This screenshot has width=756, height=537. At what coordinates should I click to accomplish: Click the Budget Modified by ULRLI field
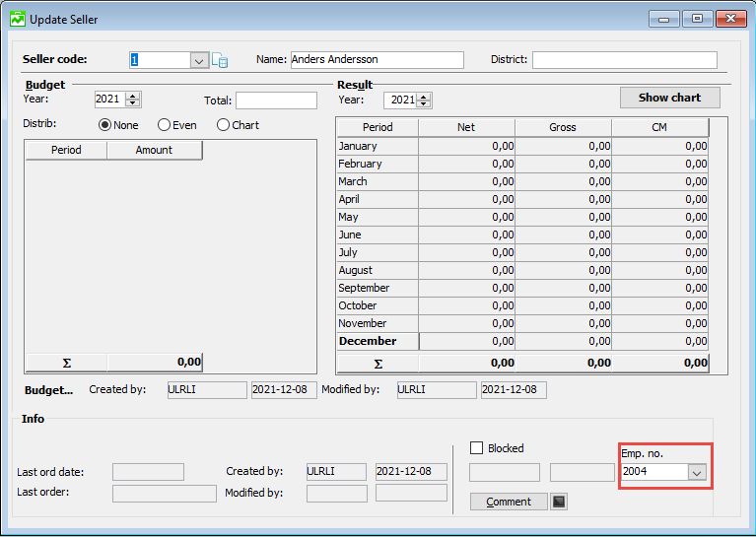coord(437,390)
